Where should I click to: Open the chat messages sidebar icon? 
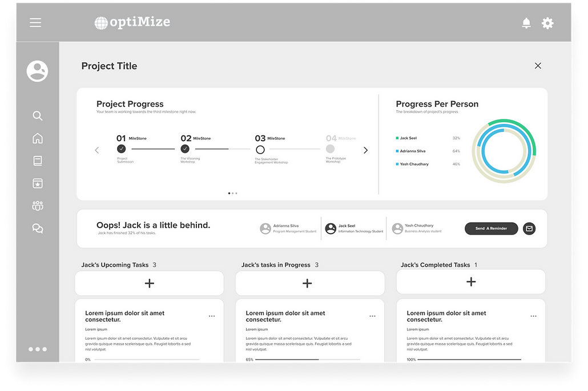pyautogui.click(x=38, y=228)
